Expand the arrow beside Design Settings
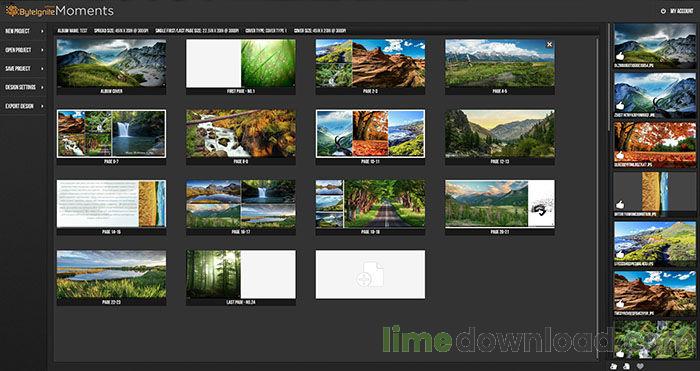Viewport: 700px width, 371px height. 42,88
